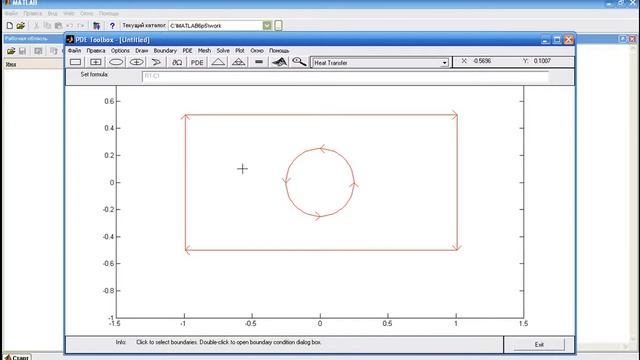Open file from MATLAB main toolbar

click(20, 25)
